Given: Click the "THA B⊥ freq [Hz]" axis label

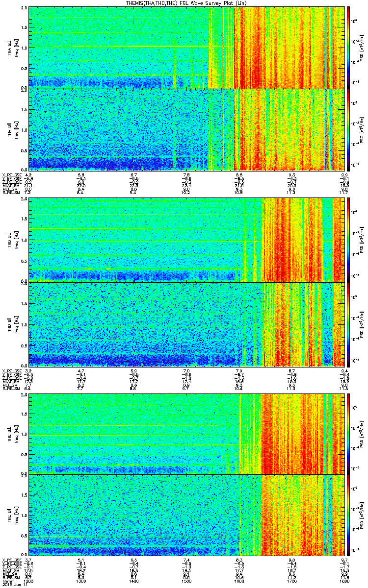Looking at the screenshot, I should (12, 48).
